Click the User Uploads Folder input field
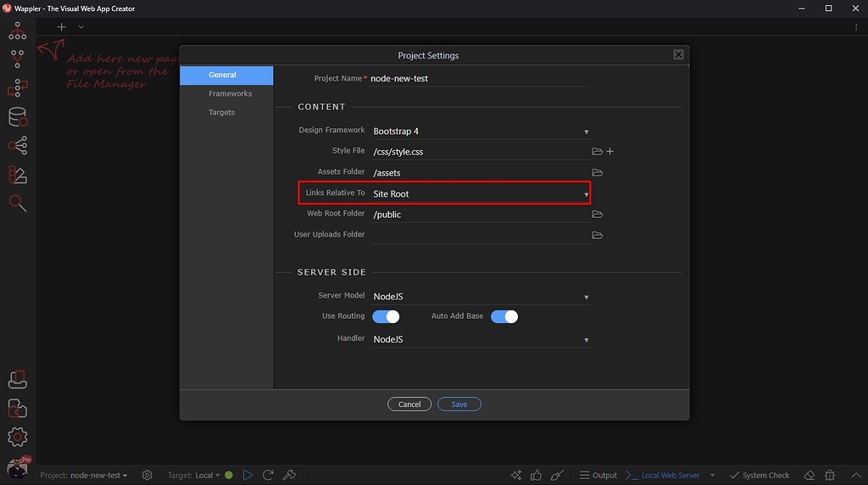The height and width of the screenshot is (485, 868). pos(480,235)
